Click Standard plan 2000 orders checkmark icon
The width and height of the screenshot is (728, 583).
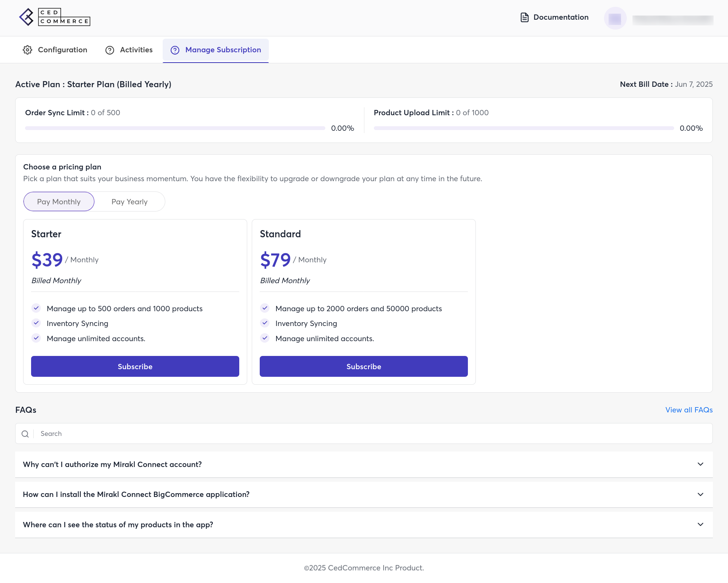tap(265, 308)
